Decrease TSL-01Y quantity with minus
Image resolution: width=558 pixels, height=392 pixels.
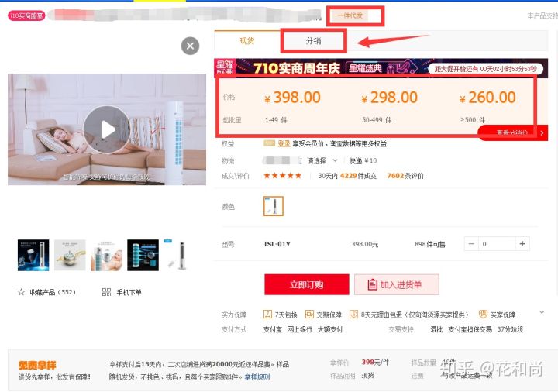coord(471,244)
